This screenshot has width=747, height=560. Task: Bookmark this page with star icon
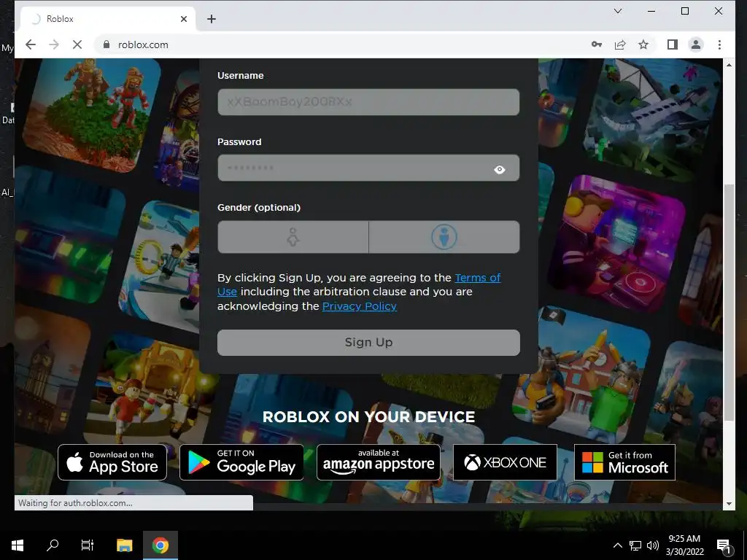click(x=643, y=44)
